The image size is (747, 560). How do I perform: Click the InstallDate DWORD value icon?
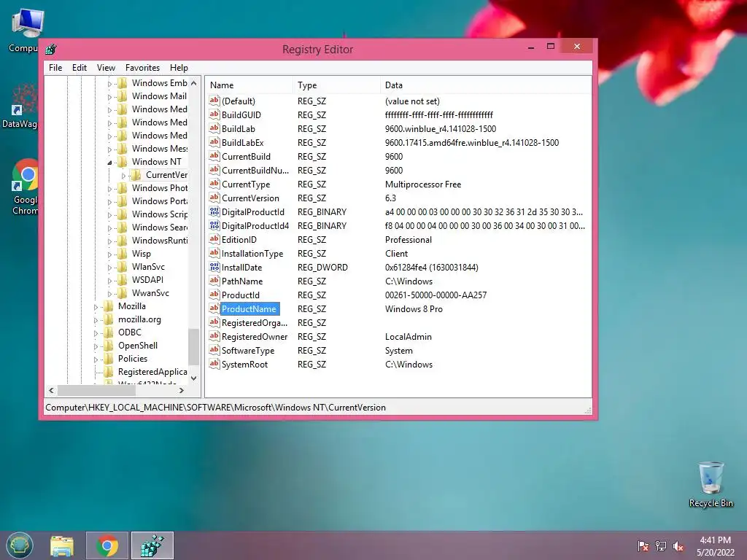point(214,267)
